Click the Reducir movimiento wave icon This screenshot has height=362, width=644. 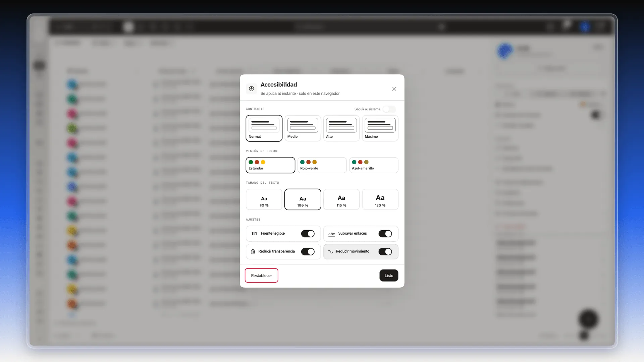(x=330, y=252)
